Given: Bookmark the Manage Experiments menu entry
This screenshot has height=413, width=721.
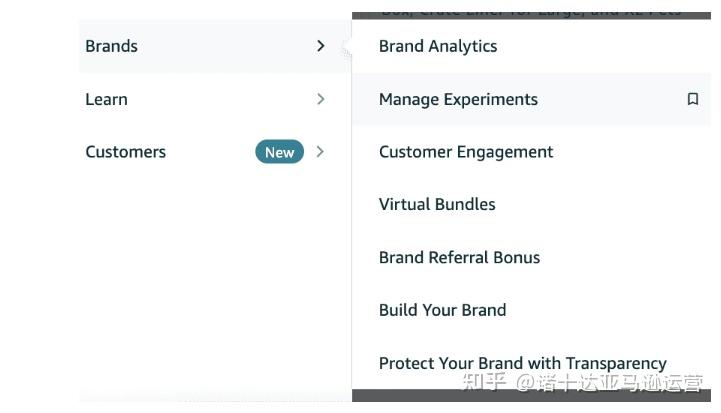Looking at the screenshot, I should 692,99.
